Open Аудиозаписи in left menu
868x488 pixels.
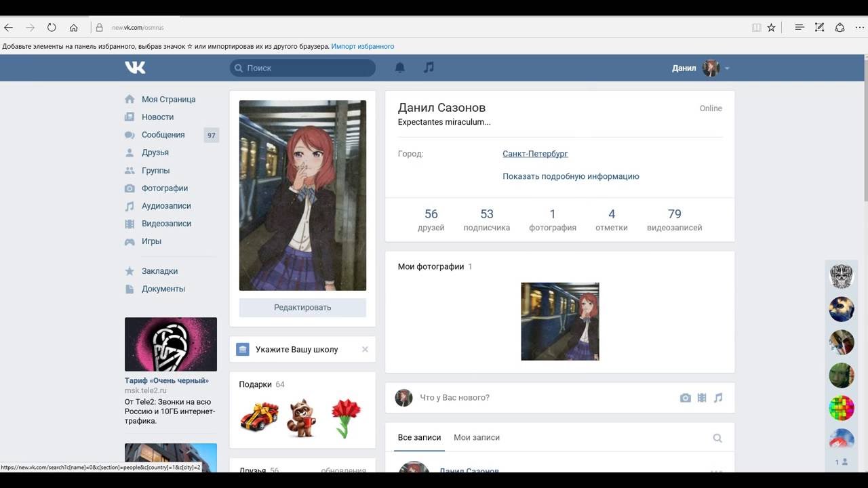[166, 205]
